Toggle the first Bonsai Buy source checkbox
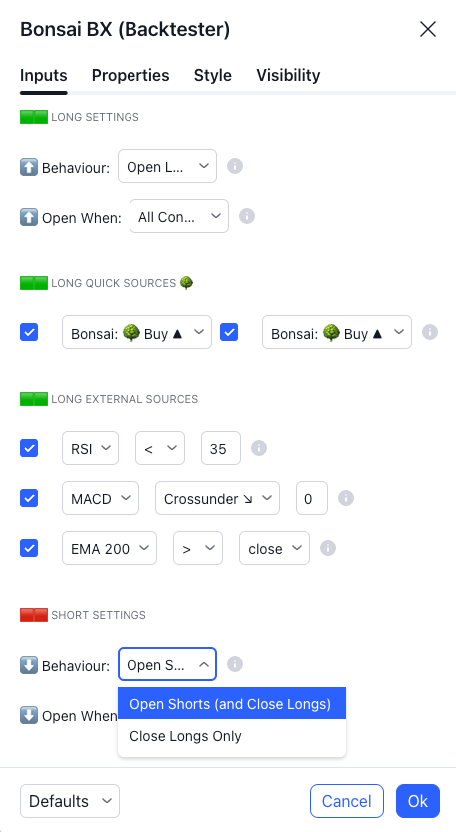The image size is (456, 832). (29, 333)
